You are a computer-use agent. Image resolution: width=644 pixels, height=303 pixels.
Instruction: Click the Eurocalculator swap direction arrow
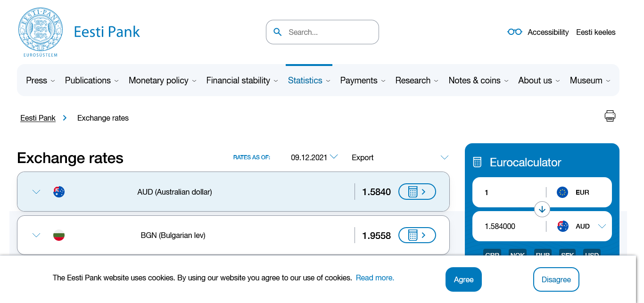[x=542, y=209]
